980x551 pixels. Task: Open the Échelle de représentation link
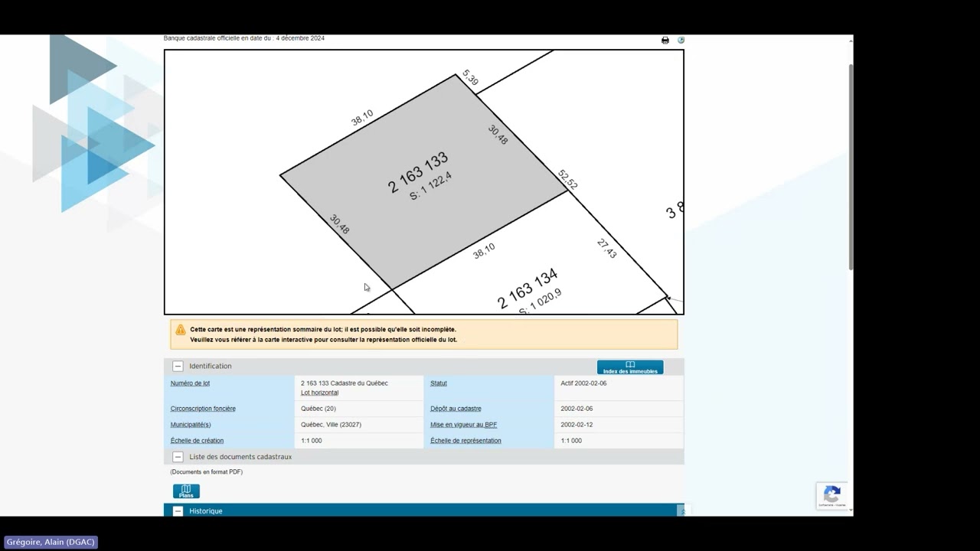[x=465, y=441]
